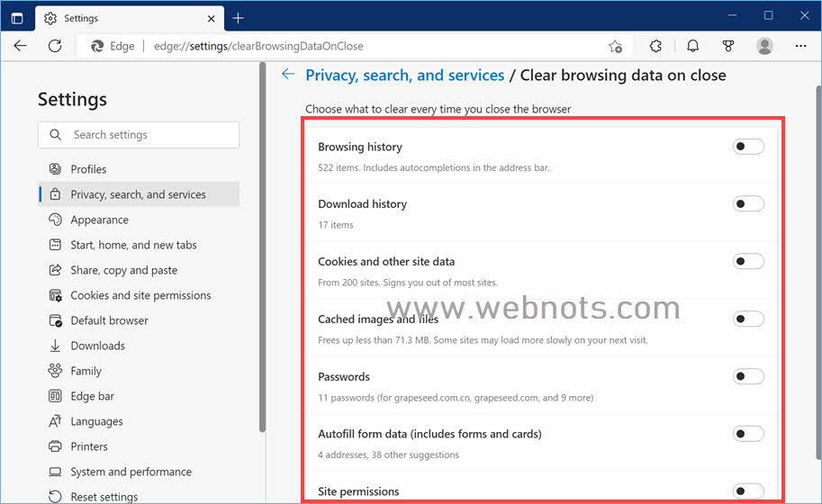Toggle Passwords clearing on close
This screenshot has width=822, height=504.
pos(747,377)
